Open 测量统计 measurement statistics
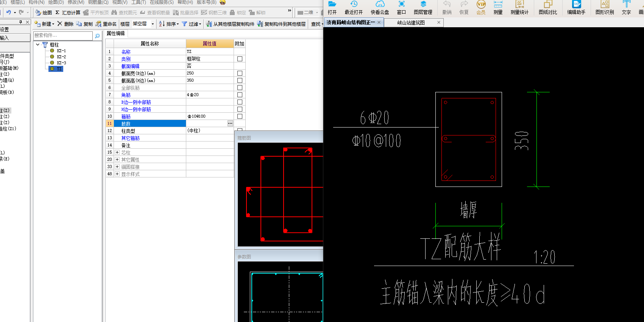 point(519,8)
